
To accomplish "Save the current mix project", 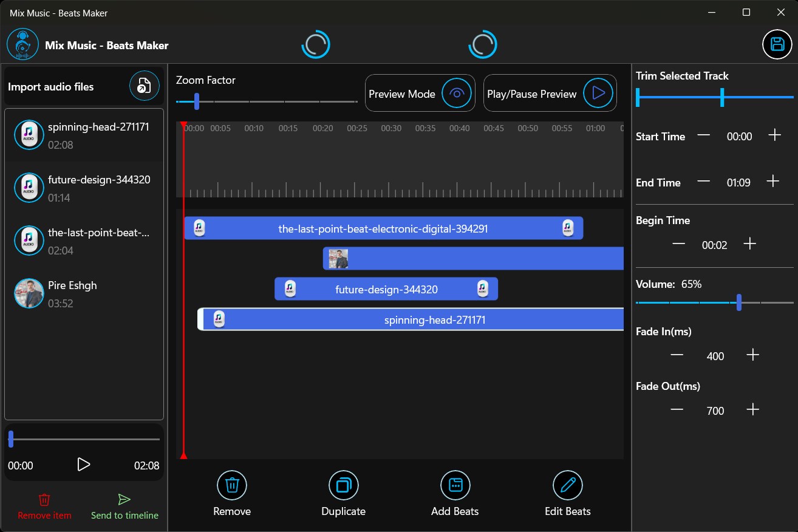I will coord(777,44).
